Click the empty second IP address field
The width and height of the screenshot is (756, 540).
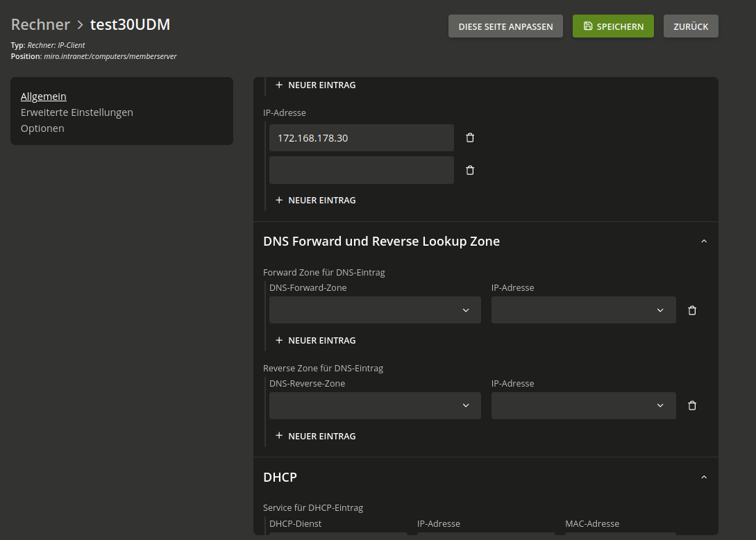pyautogui.click(x=361, y=170)
